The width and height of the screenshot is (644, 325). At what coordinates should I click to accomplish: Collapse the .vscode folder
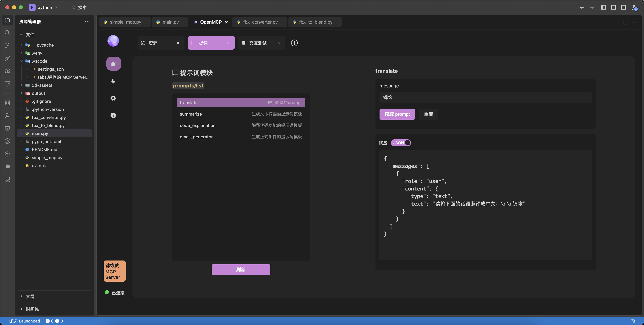pyautogui.click(x=39, y=61)
